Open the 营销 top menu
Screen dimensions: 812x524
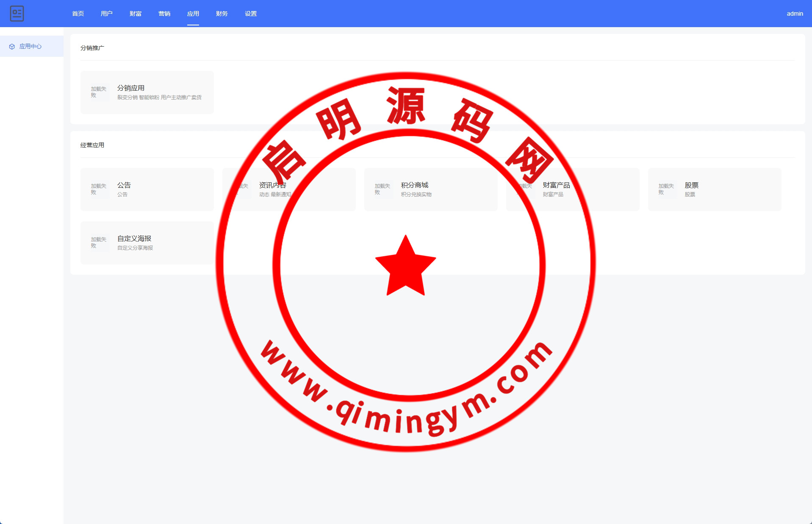[164, 14]
